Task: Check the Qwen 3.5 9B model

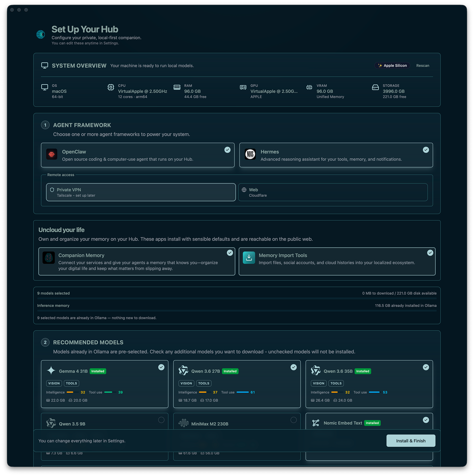Action: click(x=161, y=420)
